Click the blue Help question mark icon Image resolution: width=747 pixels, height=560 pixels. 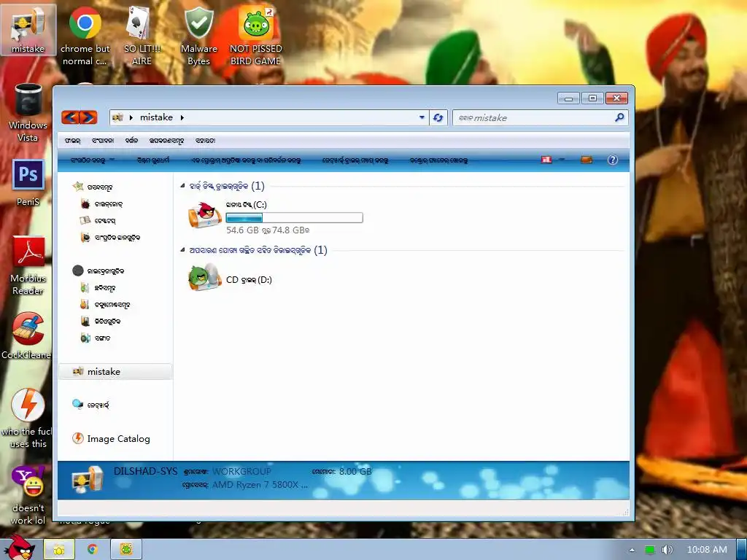613,160
